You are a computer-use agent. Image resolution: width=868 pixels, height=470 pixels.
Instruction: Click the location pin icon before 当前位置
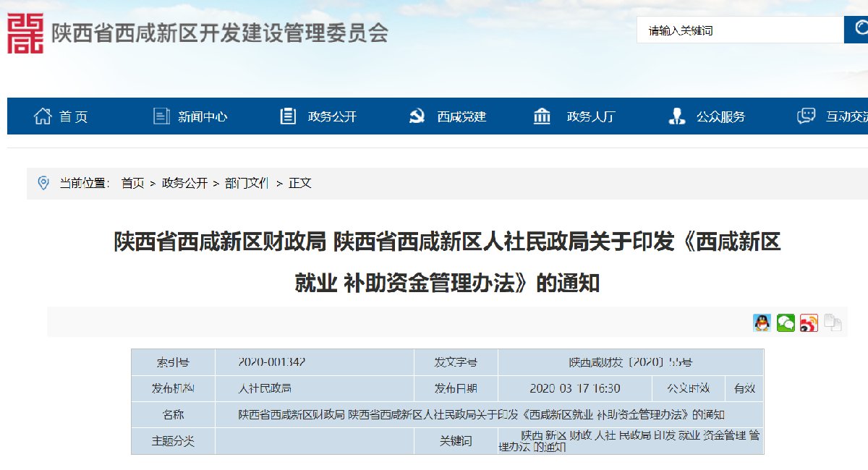[43, 183]
